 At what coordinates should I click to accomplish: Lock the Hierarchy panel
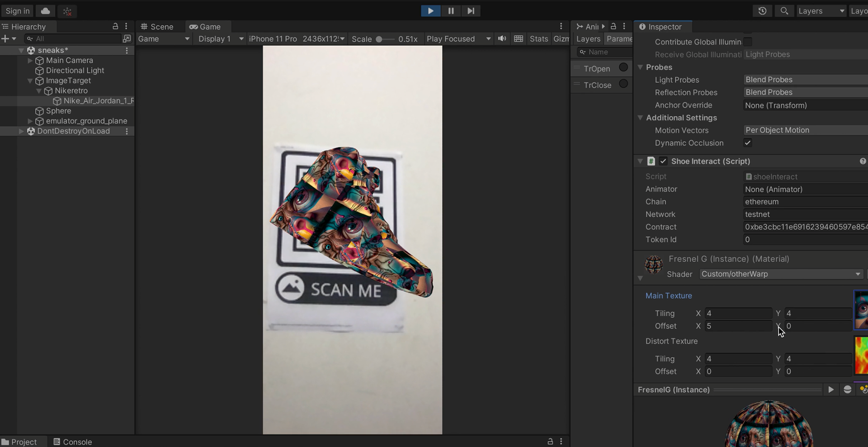click(x=115, y=26)
